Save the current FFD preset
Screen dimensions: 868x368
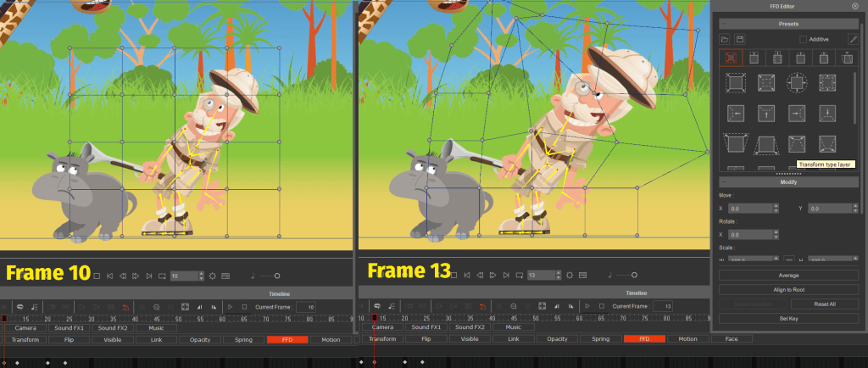739,39
